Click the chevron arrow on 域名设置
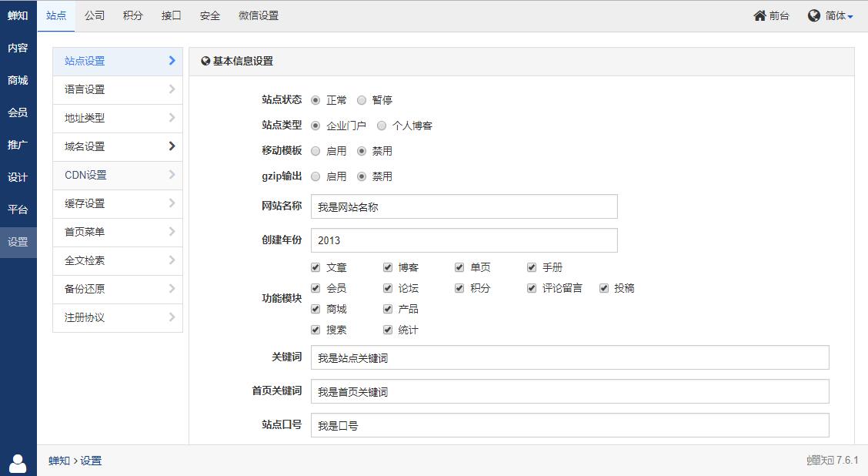Viewport: 868px width, 476px height. click(x=172, y=146)
